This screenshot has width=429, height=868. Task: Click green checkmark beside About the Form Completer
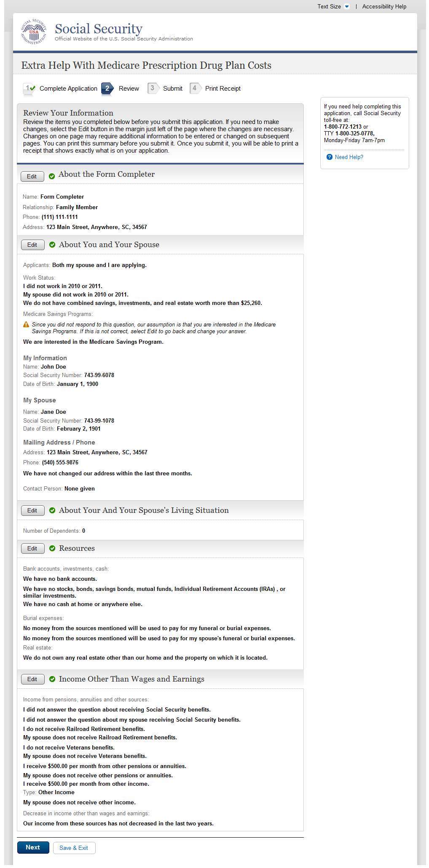(x=52, y=177)
